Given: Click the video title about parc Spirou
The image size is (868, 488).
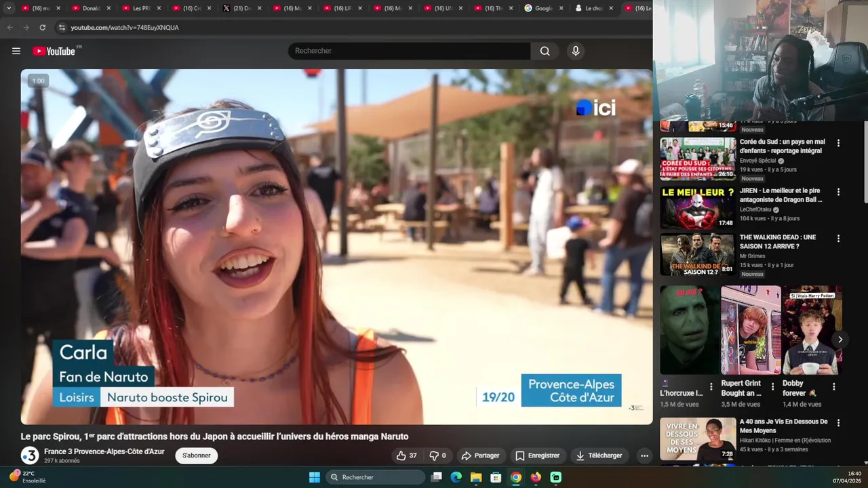Looking at the screenshot, I should [214, 436].
